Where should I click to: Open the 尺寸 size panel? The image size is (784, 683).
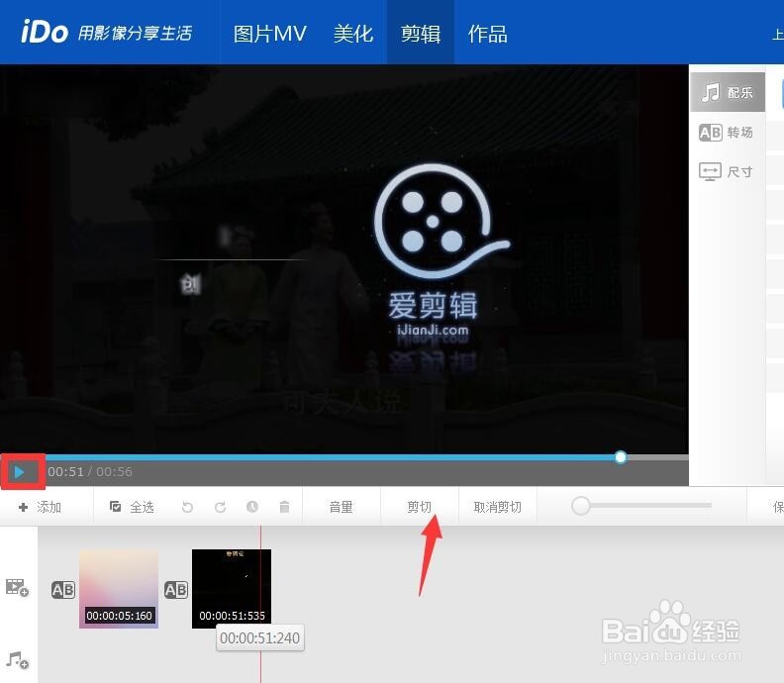(x=726, y=171)
